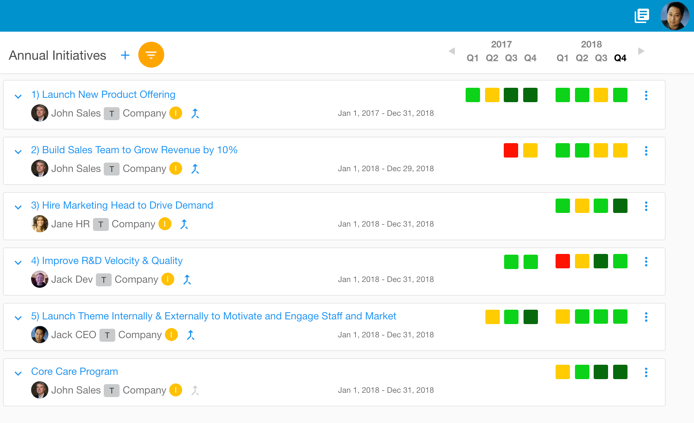
Task: Click the red status square on Improve R&D row
Action: pos(563,261)
